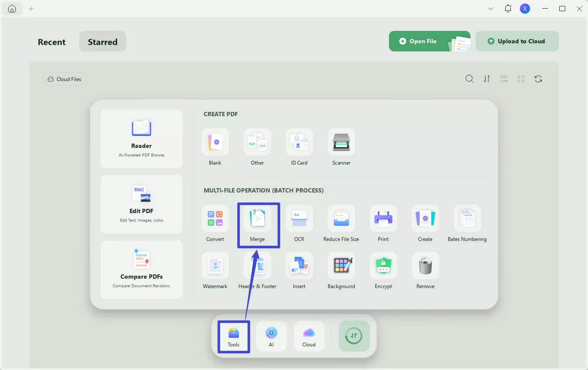Open the batch Create tool

click(425, 223)
